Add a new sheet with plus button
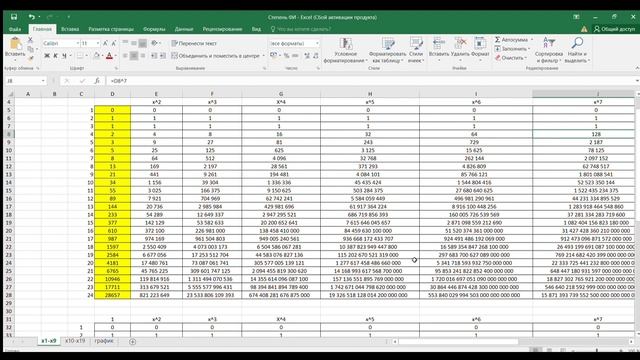 133,341
